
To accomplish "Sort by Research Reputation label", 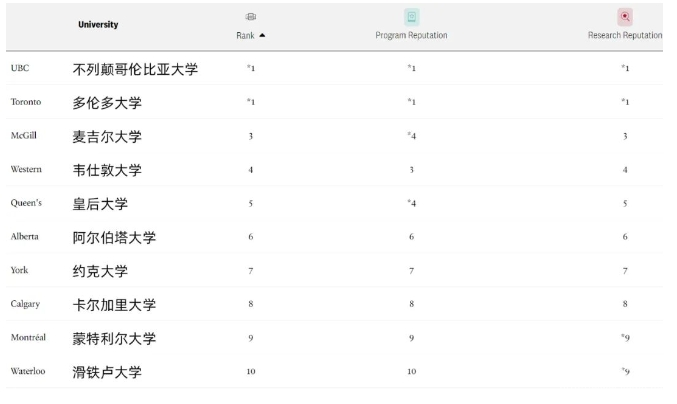I will click(x=625, y=35).
